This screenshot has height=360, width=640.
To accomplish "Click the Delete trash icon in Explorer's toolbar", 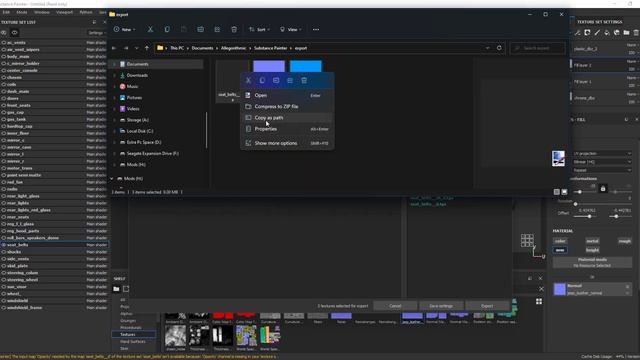I will pyautogui.click(x=234, y=29).
